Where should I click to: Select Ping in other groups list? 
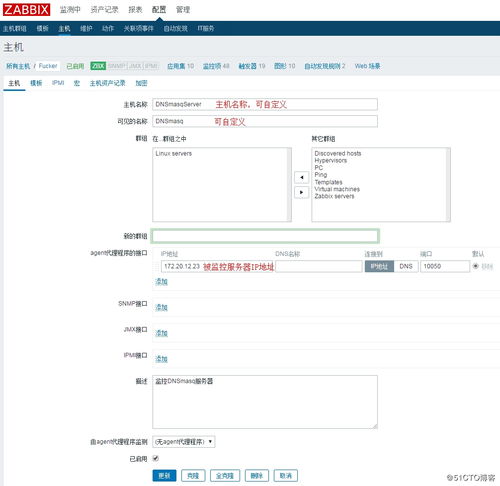point(321,175)
